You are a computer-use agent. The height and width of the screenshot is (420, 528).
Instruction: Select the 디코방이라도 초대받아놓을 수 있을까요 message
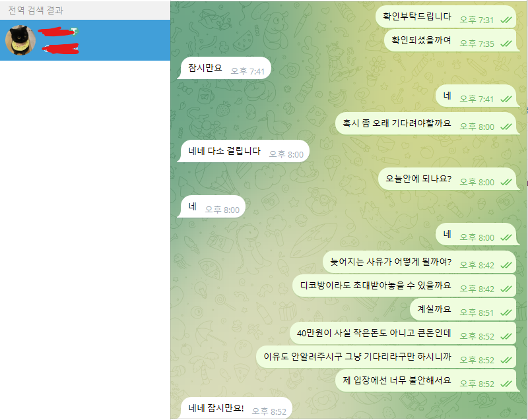[404, 285]
